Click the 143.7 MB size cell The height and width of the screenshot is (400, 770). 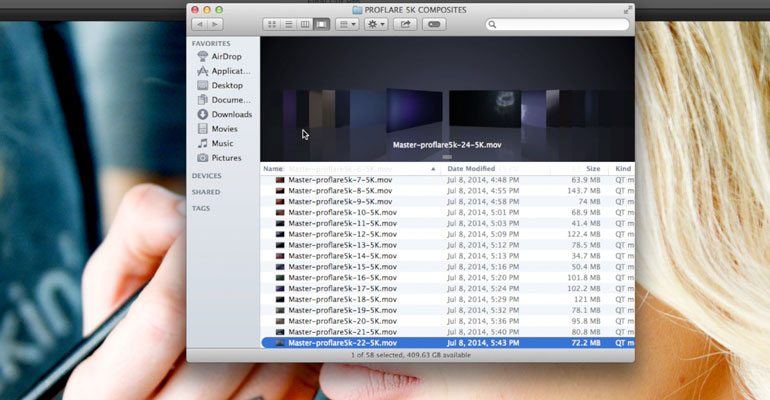click(584, 191)
